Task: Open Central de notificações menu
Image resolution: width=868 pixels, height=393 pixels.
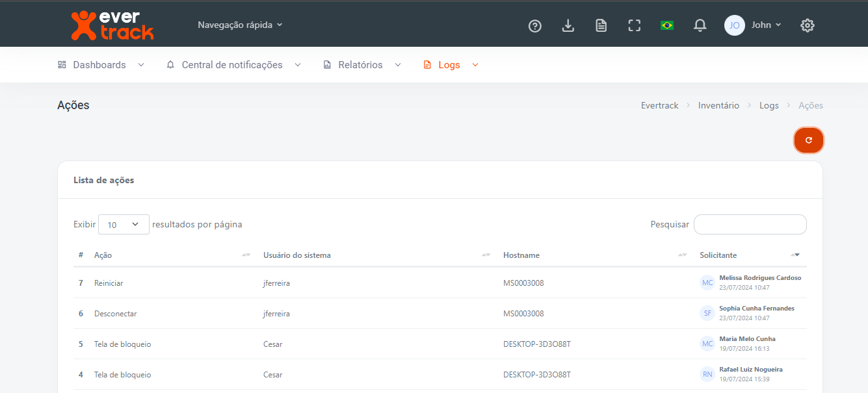Action: click(x=233, y=65)
